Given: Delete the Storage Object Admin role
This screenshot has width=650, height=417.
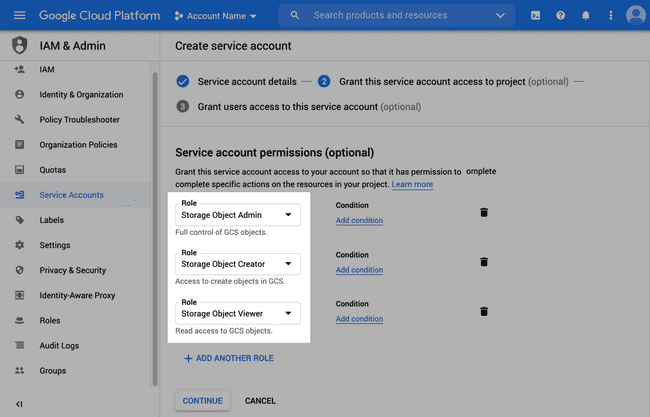Looking at the screenshot, I should tap(484, 212).
